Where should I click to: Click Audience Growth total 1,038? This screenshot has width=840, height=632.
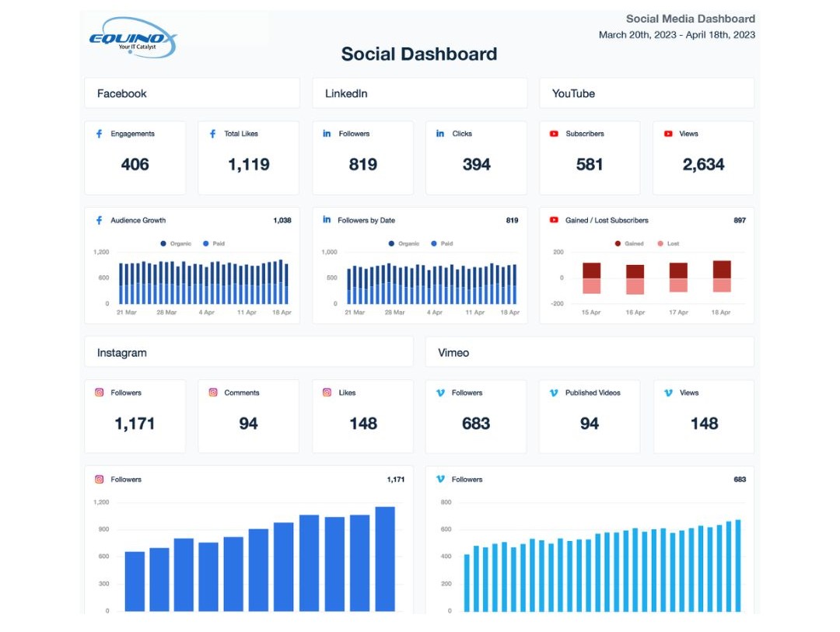coord(282,220)
